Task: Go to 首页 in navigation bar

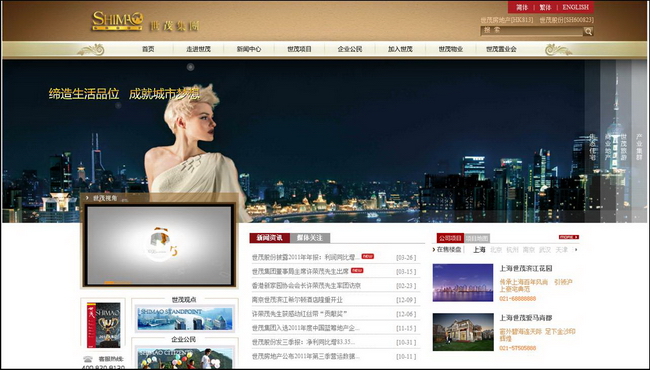Action: [x=148, y=49]
